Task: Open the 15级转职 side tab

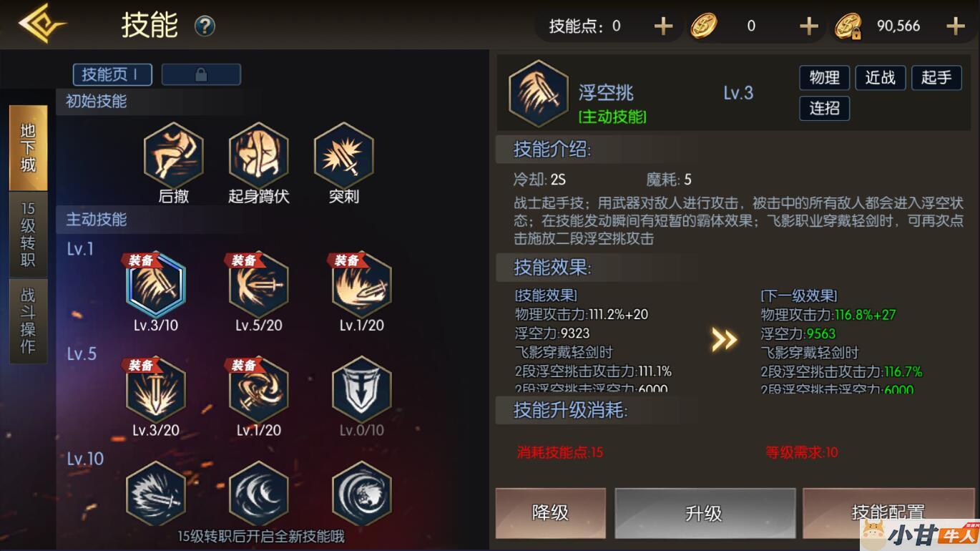Action: coord(28,234)
